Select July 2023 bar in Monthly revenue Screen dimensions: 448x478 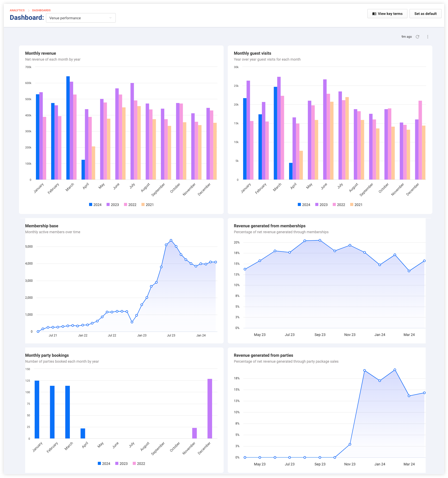[132, 131]
